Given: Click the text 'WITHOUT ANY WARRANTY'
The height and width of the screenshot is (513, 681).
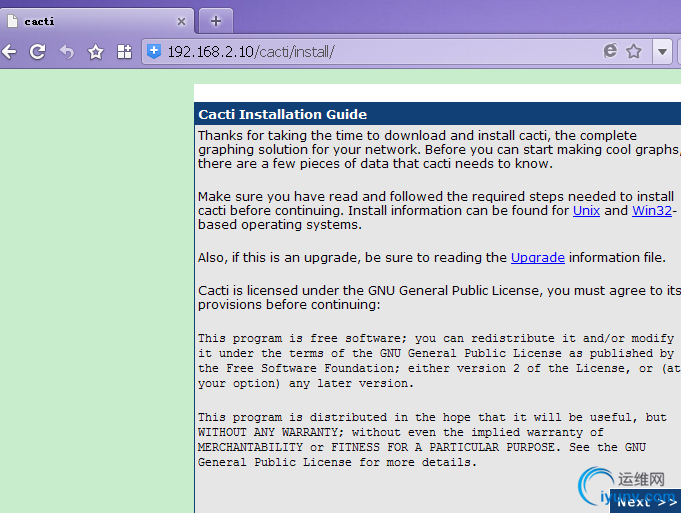Looking at the screenshot, I should coord(268,433).
